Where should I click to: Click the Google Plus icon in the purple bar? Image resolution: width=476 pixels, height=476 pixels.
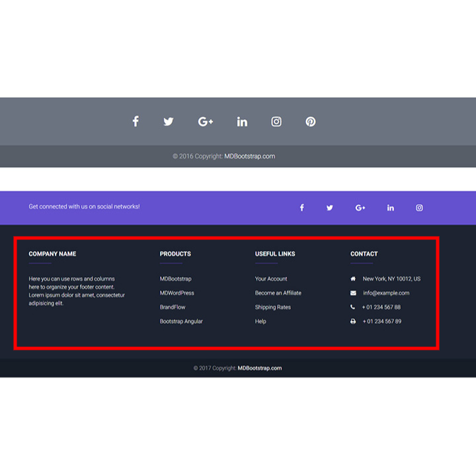tap(360, 208)
